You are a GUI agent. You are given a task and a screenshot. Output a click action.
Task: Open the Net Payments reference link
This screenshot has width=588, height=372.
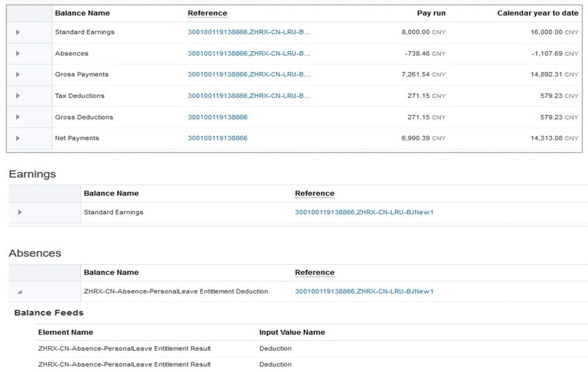pos(217,138)
